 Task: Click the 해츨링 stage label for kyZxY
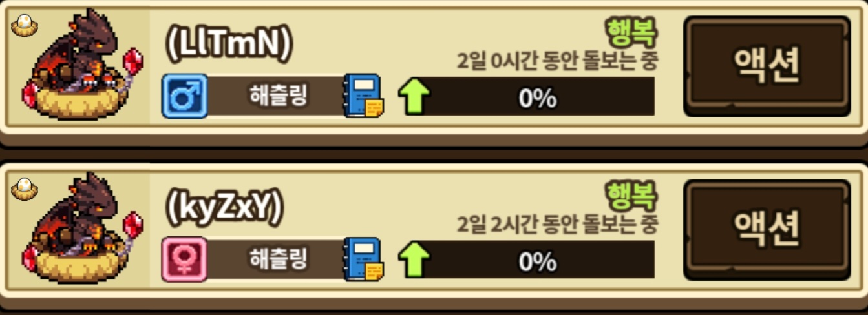(279, 259)
